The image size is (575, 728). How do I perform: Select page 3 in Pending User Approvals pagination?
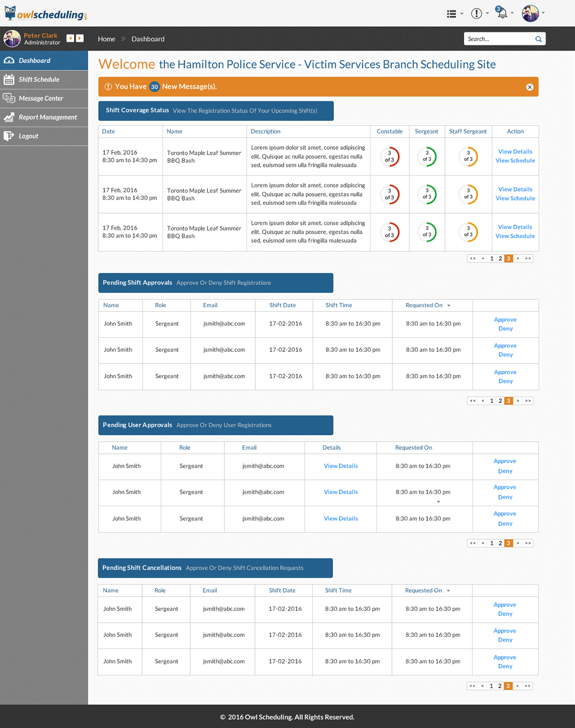coord(508,544)
